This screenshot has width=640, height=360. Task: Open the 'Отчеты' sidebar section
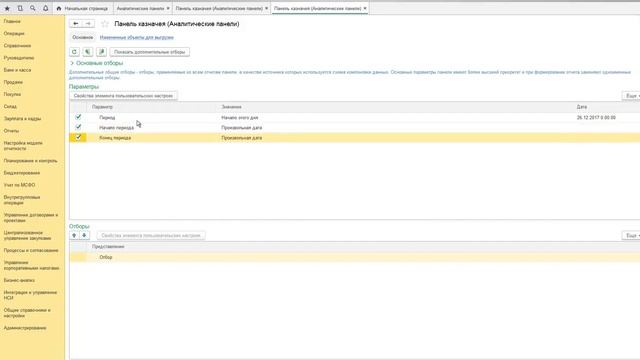pyautogui.click(x=11, y=131)
